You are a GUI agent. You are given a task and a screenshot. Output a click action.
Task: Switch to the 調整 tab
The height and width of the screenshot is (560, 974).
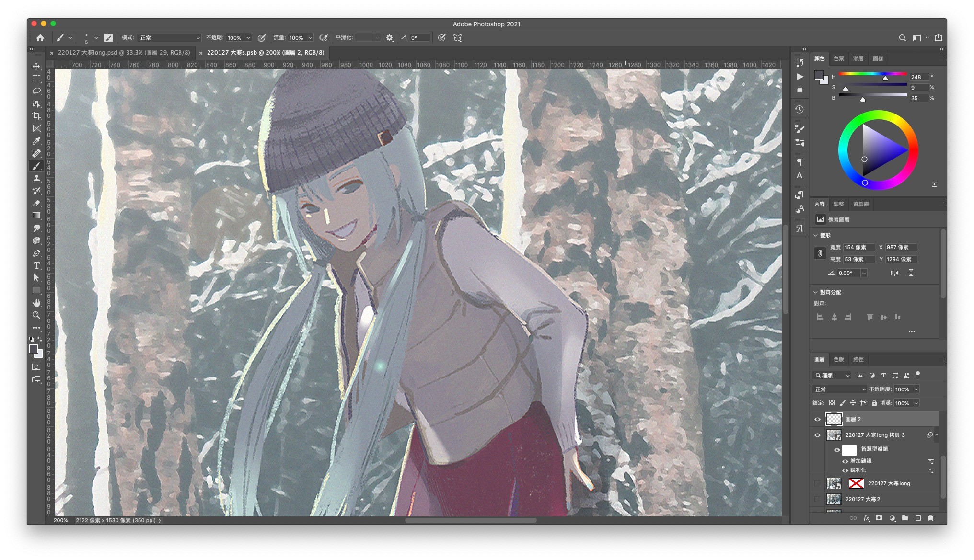(x=838, y=204)
